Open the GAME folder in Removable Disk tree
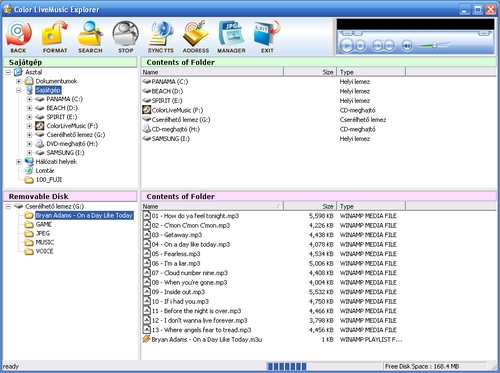The width and height of the screenshot is (500, 373). [x=44, y=225]
